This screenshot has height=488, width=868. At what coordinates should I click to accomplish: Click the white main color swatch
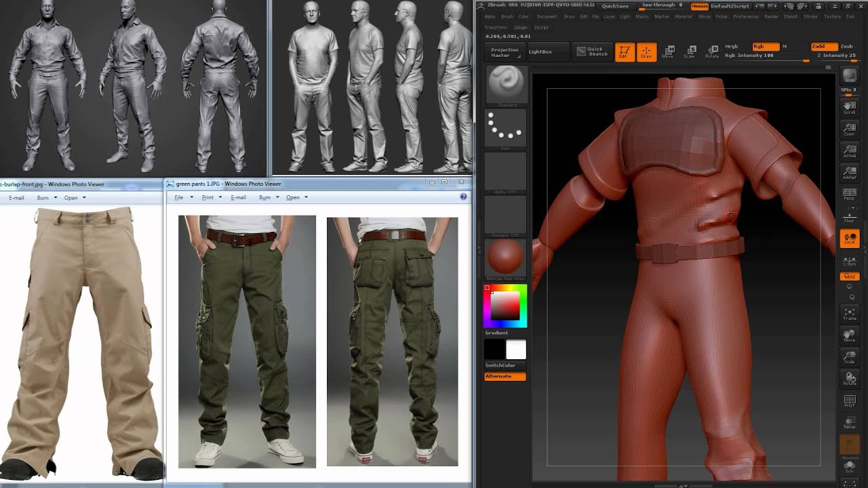pyautogui.click(x=516, y=350)
